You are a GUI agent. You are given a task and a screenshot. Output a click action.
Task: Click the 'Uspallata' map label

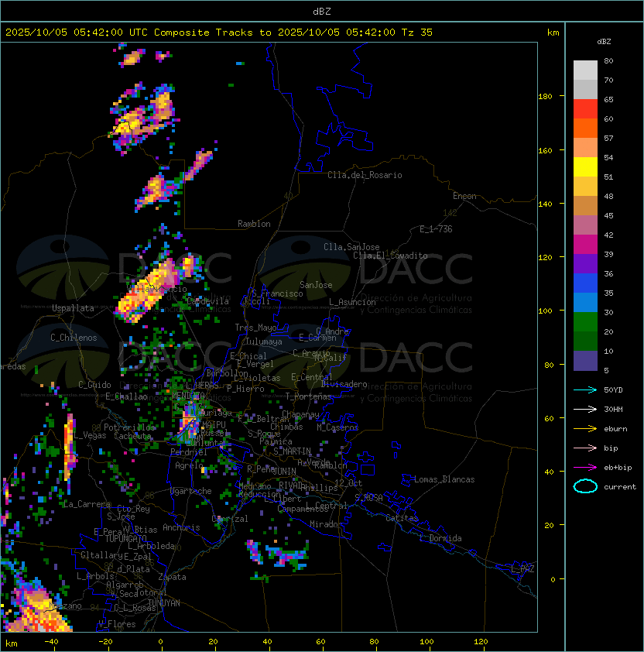pos(73,308)
